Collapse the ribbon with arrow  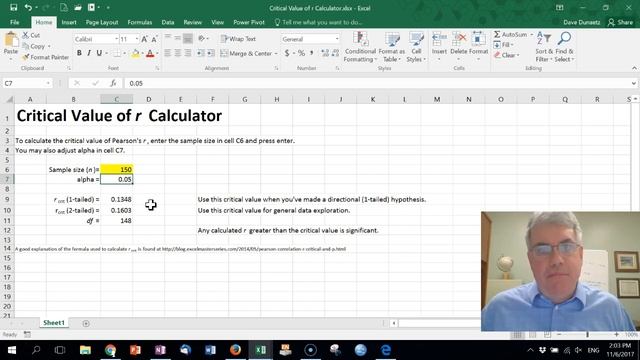pyautogui.click(x=634, y=68)
